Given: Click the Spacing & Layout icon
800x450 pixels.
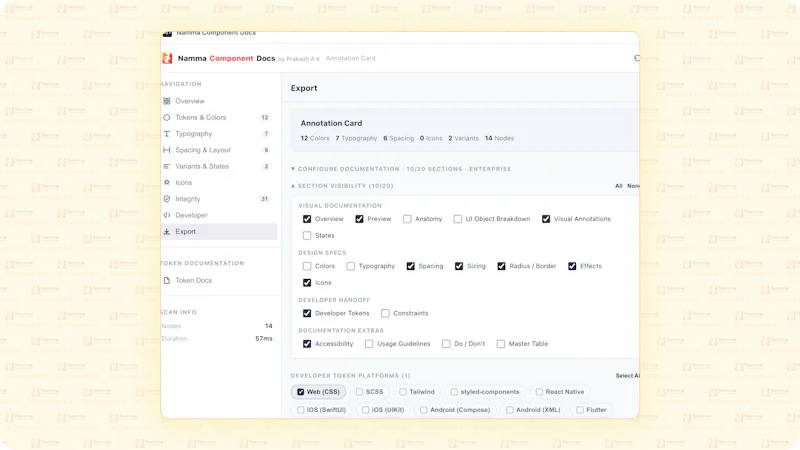Looking at the screenshot, I should click(167, 150).
